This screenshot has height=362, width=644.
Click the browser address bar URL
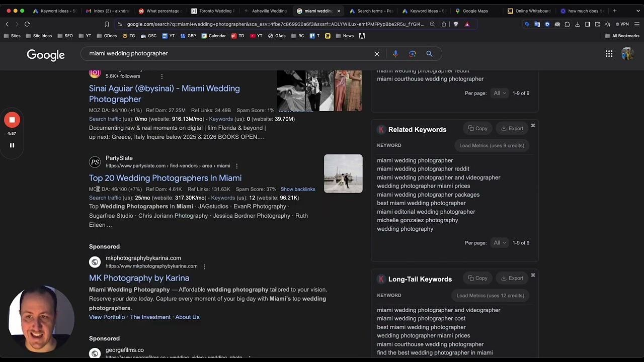click(x=276, y=24)
